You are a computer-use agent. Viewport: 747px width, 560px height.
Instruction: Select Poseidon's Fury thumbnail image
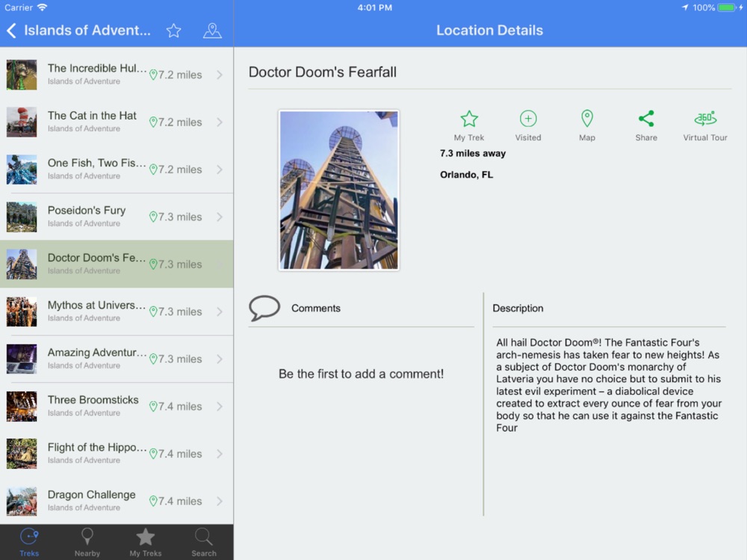pos(22,217)
